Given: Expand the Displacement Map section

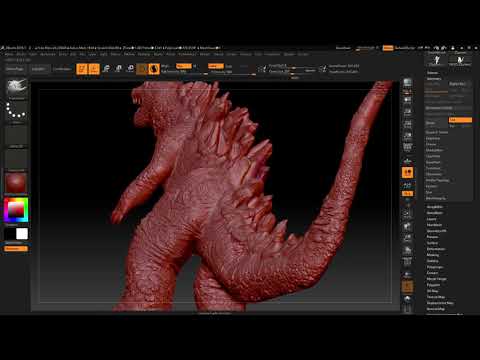Looking at the screenshot, I should coord(441,303).
